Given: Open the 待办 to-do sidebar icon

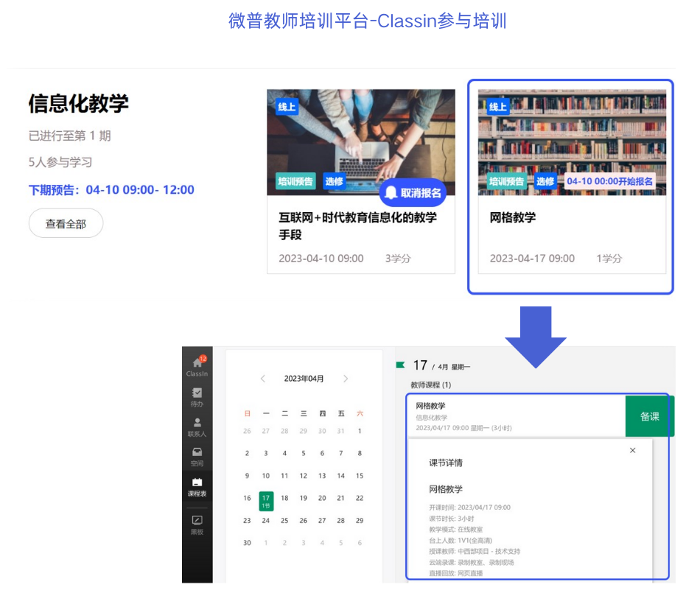Looking at the screenshot, I should click(x=197, y=397).
